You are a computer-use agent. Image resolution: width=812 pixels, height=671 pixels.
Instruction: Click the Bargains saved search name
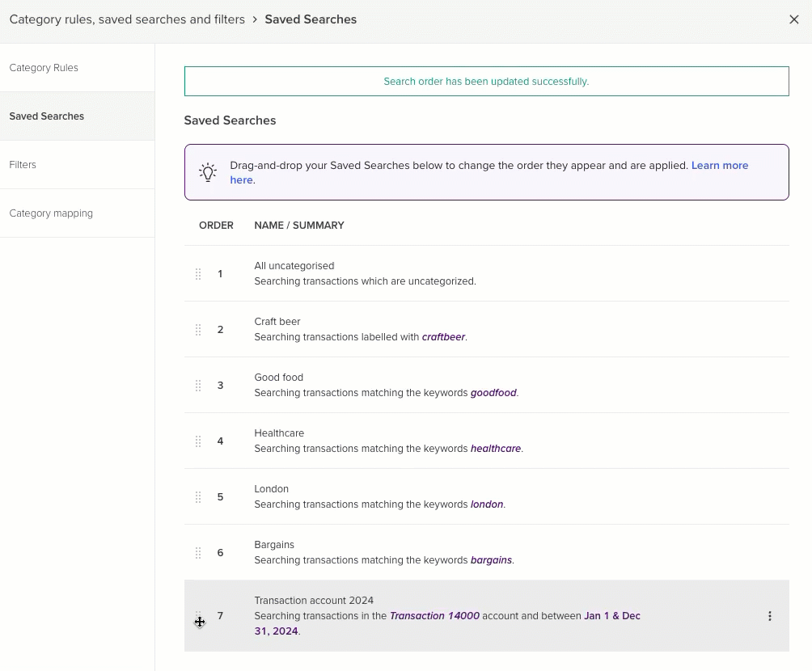pyautogui.click(x=274, y=545)
